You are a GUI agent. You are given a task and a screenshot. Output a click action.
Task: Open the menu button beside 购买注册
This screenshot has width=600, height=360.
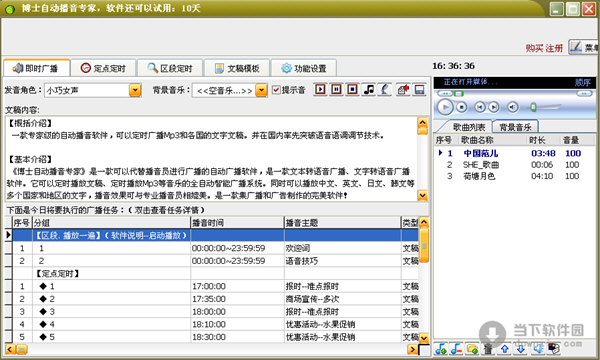pyautogui.click(x=584, y=47)
